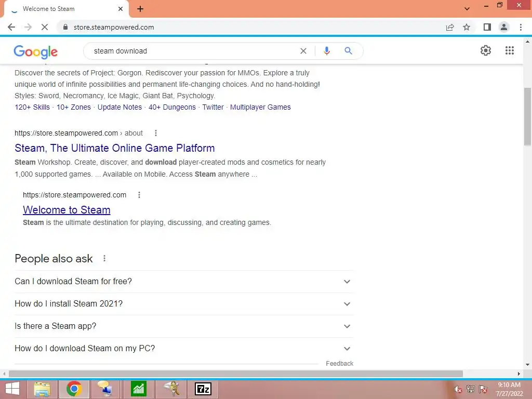Open the three-dot menu next to People also ask
The width and height of the screenshot is (532, 399).
pyautogui.click(x=104, y=259)
